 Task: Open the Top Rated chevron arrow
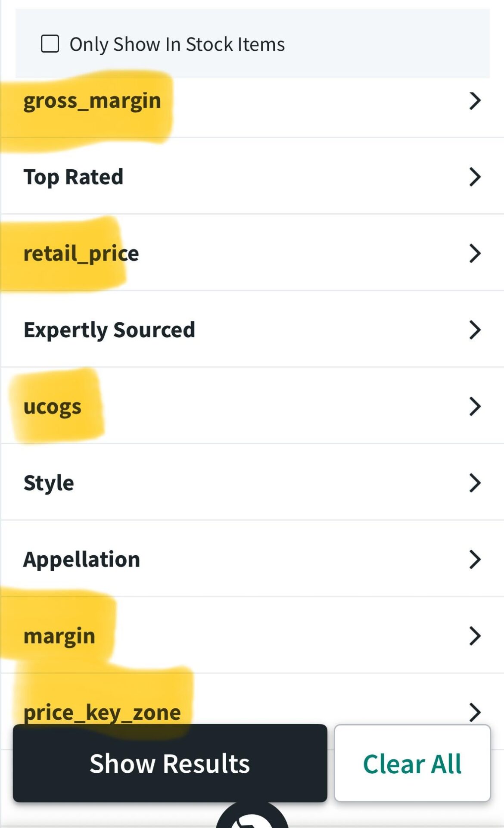click(474, 177)
